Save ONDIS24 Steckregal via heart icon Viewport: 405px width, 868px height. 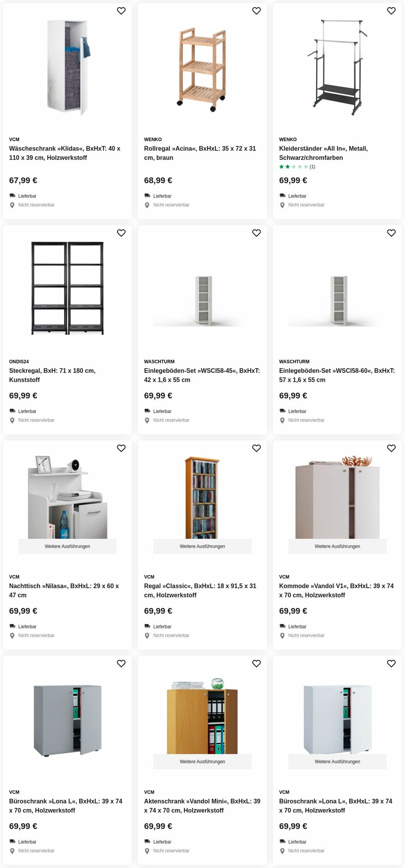121,233
